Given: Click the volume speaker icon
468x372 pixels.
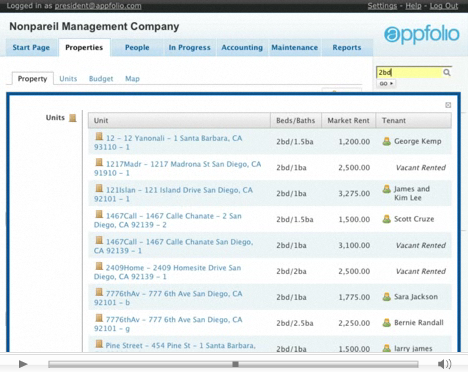Looking at the screenshot, I should pos(444,364).
